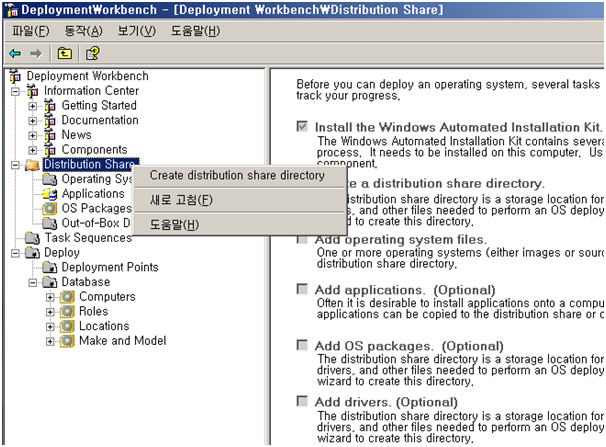This screenshot has height=447, width=606.
Task: Expand the Components tree node
Action: coord(33,150)
